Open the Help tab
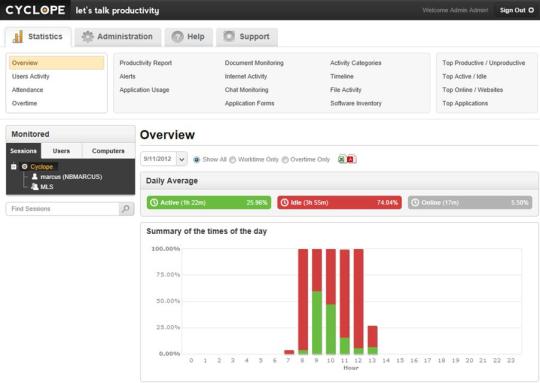Screen dimensions: 540x383 click(x=188, y=37)
